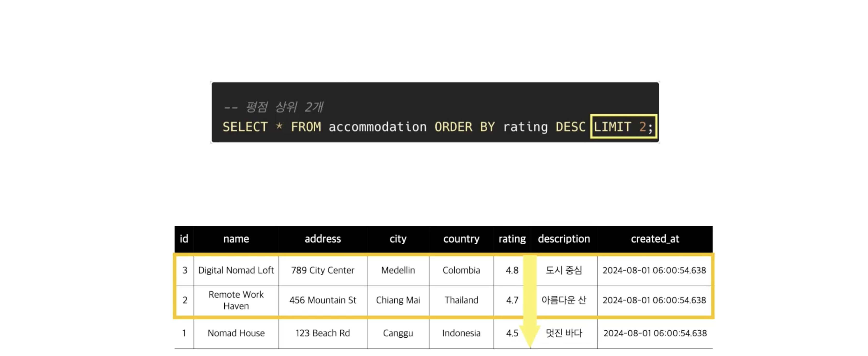The width and height of the screenshot is (868, 356).
Task: Click the highlighted LIMIT 2 clause
Action: click(x=623, y=127)
